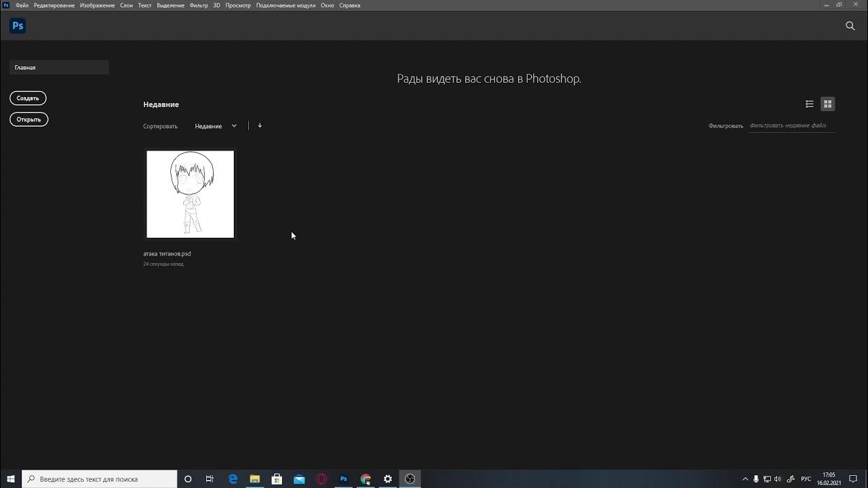Open the Выделение menu
Screen dimensions: 868x488
point(170,5)
